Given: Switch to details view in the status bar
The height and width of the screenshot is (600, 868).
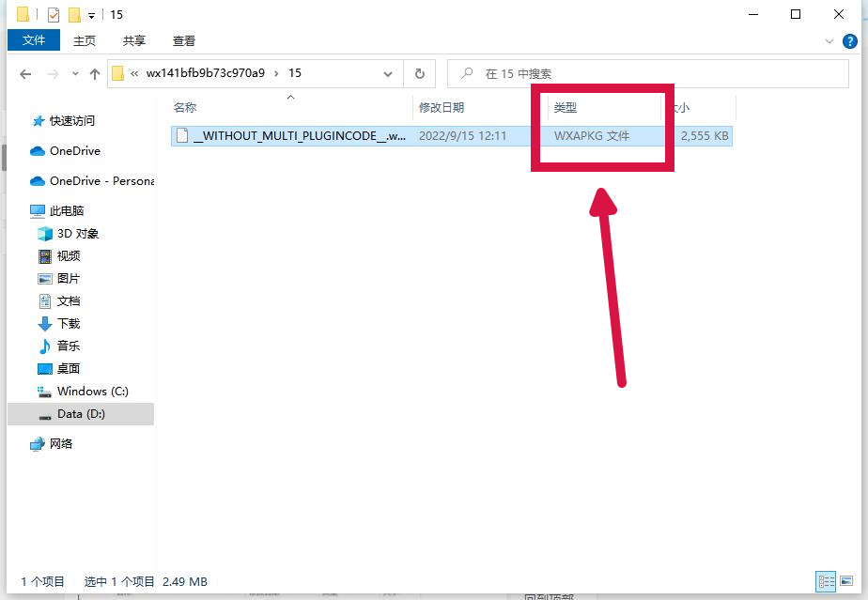Looking at the screenshot, I should point(826,581).
